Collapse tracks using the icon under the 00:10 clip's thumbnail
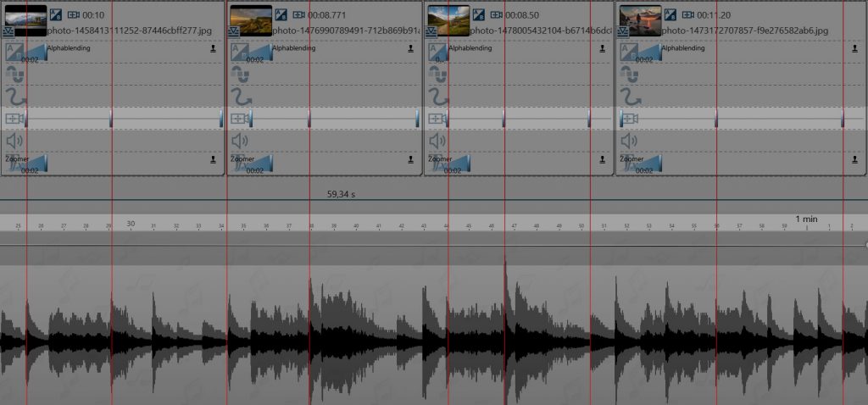The height and width of the screenshot is (405, 868). click(8, 32)
